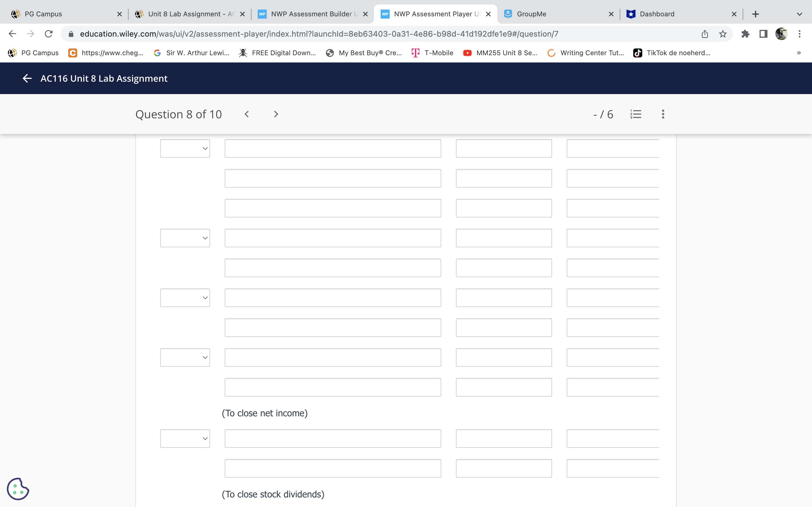This screenshot has height=507, width=812.
Task: Open the Chrome side panel icon
Action: point(763,34)
